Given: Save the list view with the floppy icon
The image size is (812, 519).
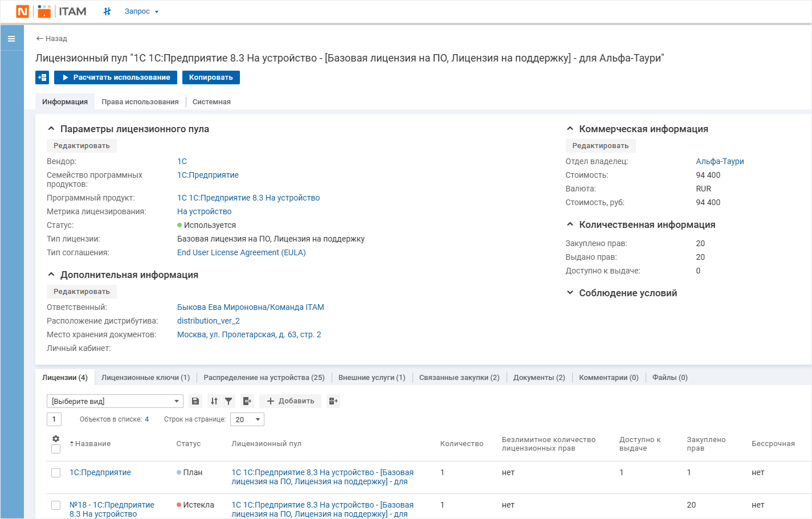Looking at the screenshot, I should coord(195,401).
